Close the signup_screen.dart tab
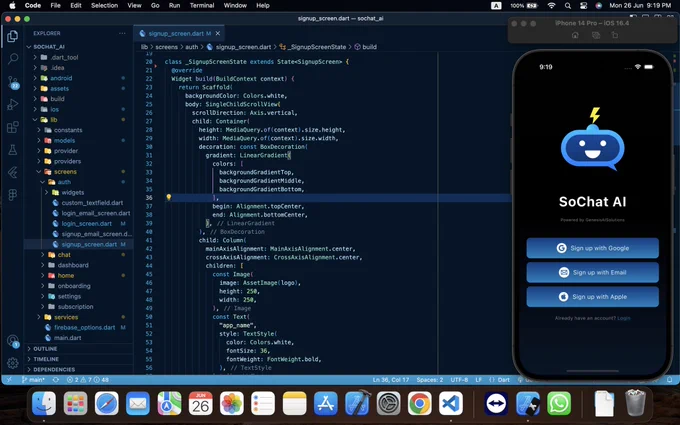The image size is (680, 425). pos(218,33)
